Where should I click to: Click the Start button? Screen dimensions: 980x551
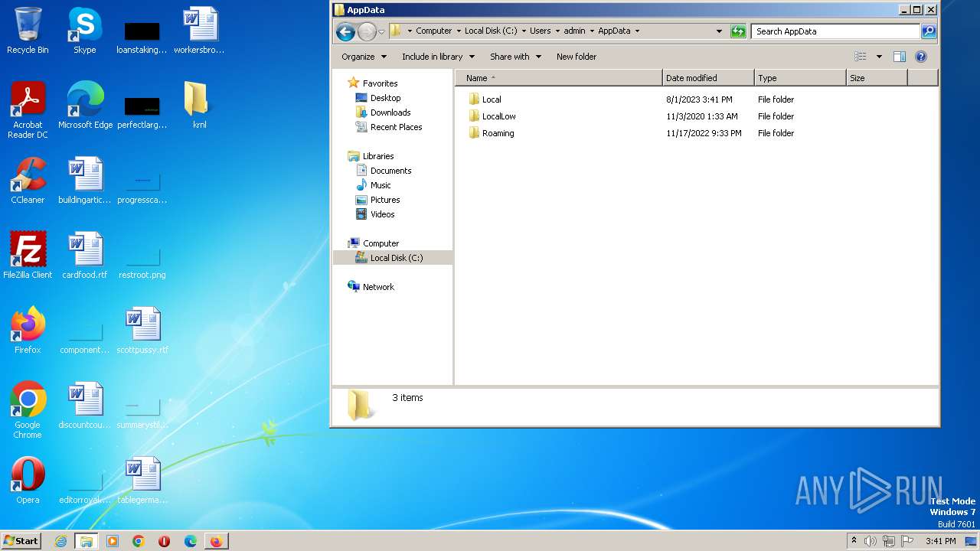tap(21, 541)
